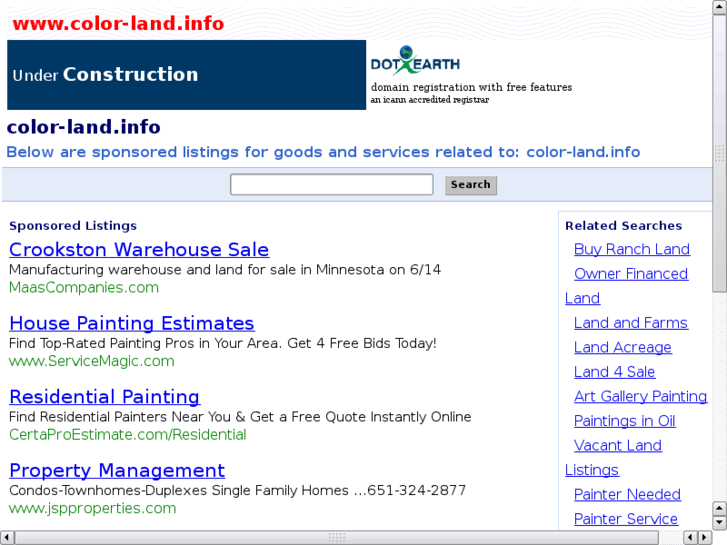Click the an icann accredited registrar text

click(x=430, y=100)
